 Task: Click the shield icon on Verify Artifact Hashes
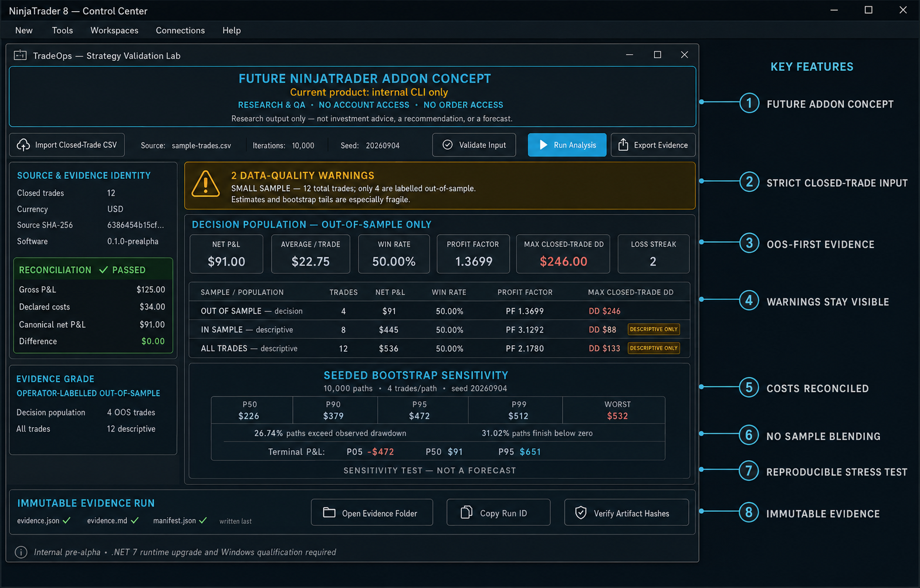[581, 513]
